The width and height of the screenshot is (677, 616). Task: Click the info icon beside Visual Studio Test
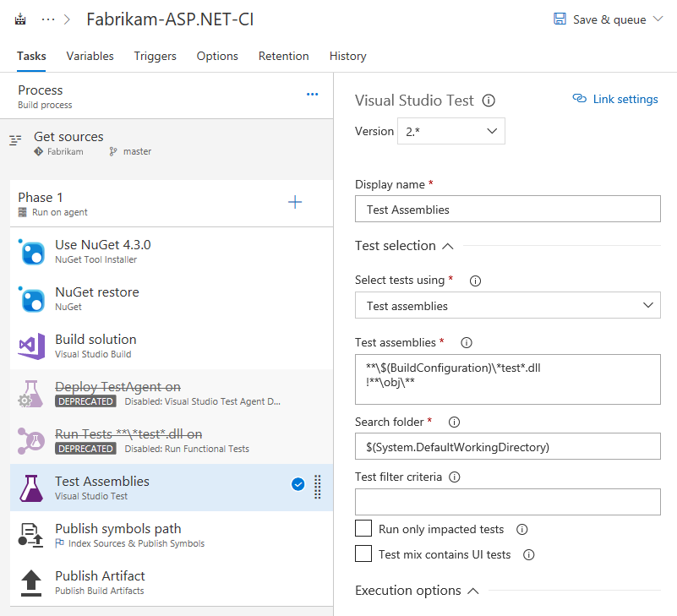coord(489,101)
